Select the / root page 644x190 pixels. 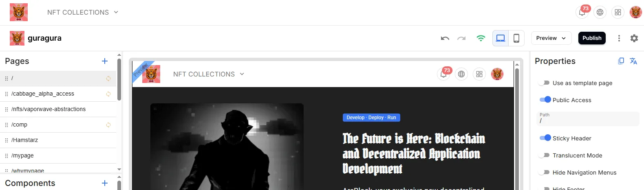click(58, 79)
